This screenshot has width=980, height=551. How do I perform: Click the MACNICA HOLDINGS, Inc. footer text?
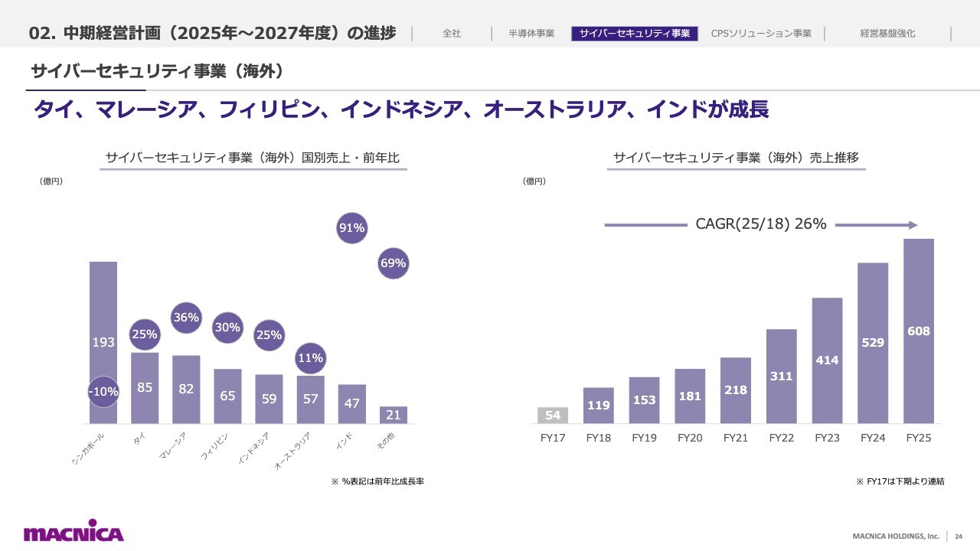pos(896,536)
